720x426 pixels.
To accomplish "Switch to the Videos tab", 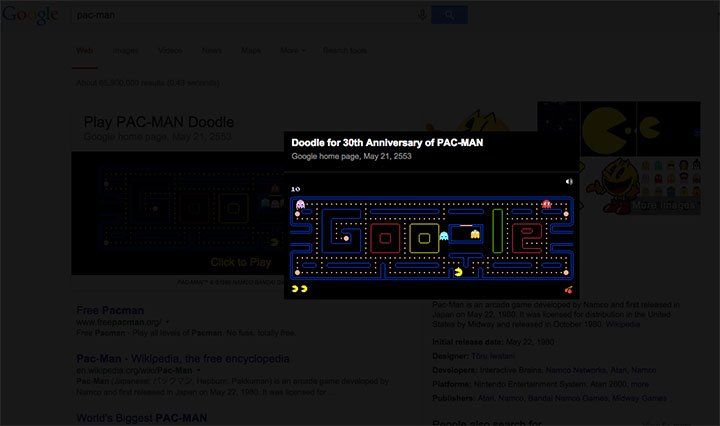I will [170, 50].
